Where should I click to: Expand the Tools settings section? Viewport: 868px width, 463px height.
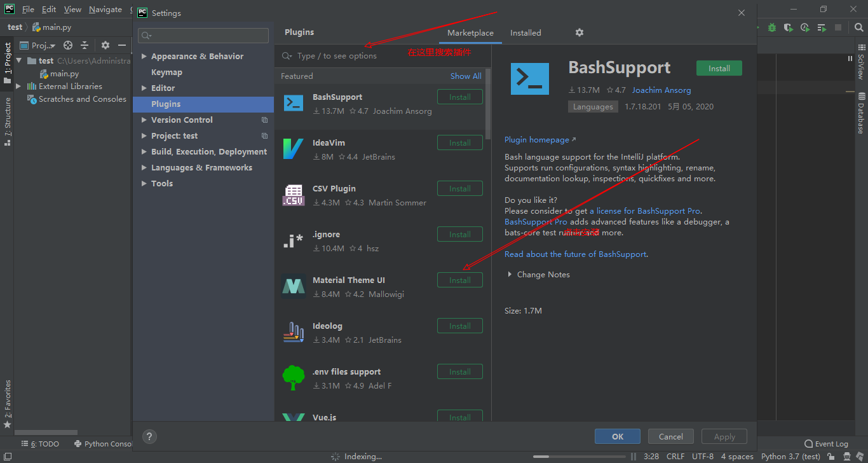tap(144, 183)
